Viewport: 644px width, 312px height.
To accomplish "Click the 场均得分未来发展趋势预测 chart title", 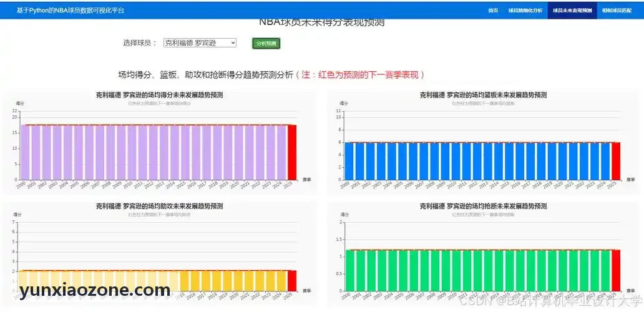I will pyautogui.click(x=159, y=95).
